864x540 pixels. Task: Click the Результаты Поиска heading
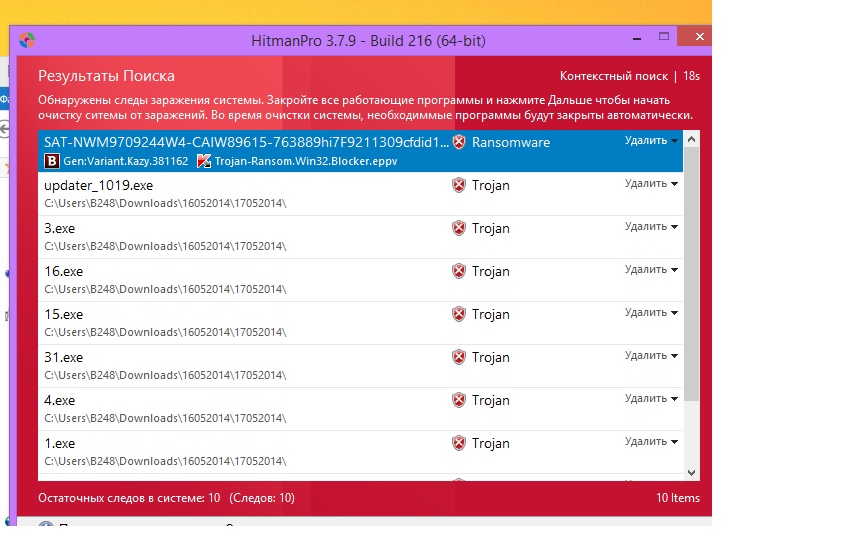[106, 76]
